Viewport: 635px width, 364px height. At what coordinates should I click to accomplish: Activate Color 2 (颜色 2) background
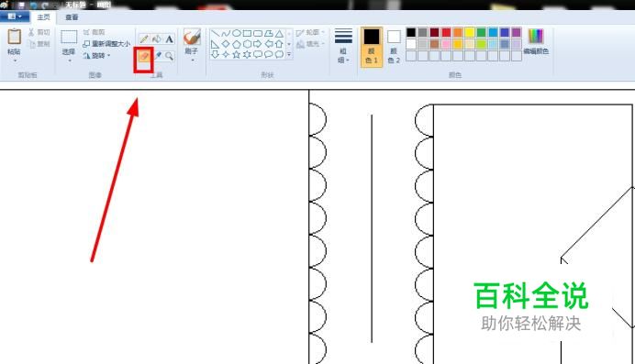pyautogui.click(x=394, y=47)
